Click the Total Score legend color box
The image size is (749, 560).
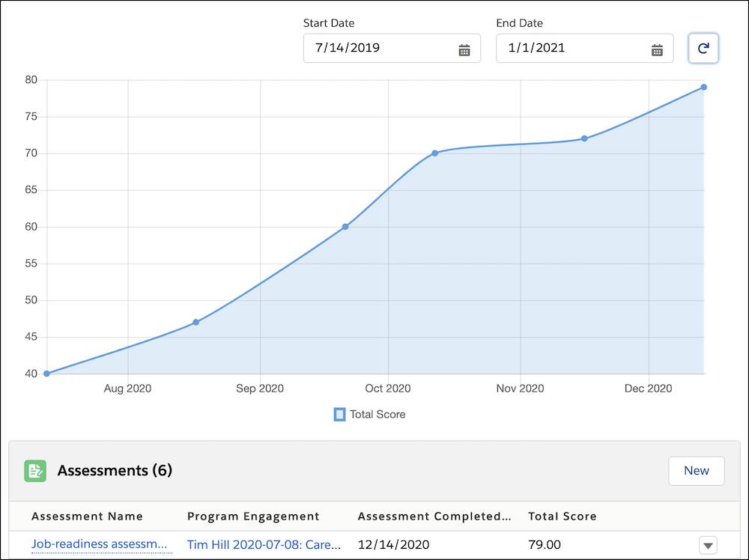(339, 415)
